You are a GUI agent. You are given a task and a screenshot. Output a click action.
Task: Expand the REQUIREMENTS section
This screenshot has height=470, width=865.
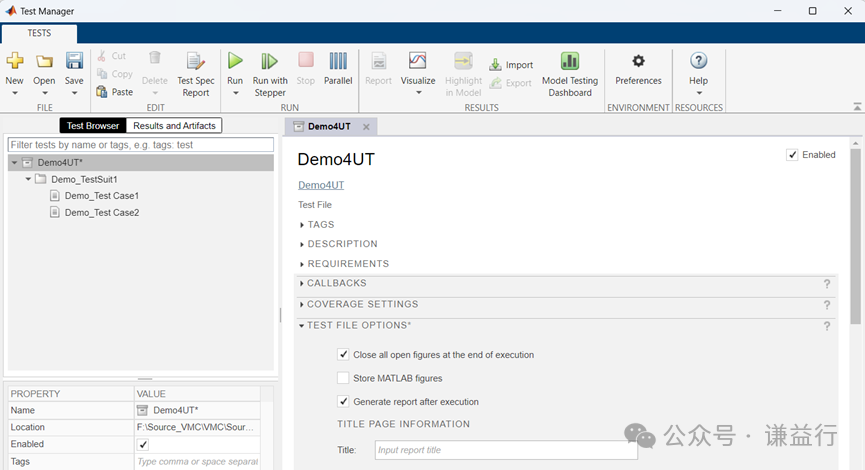click(x=302, y=264)
